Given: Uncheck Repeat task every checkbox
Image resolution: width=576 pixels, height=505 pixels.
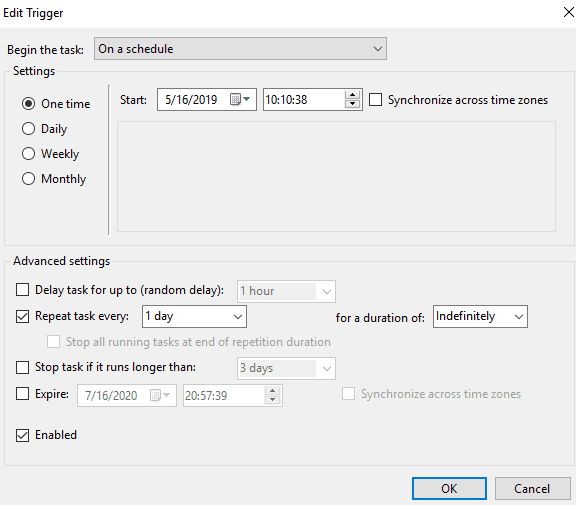Looking at the screenshot, I should [x=22, y=316].
